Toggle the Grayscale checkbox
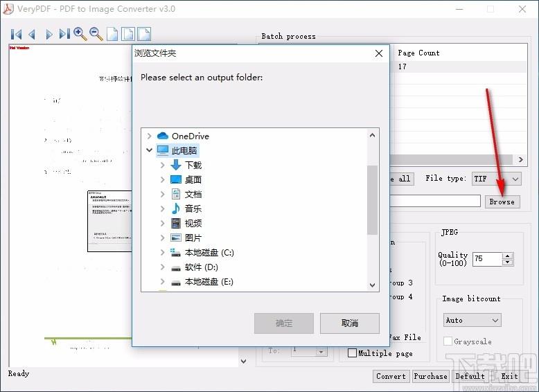Image resolution: width=539 pixels, height=392 pixels. point(448,341)
